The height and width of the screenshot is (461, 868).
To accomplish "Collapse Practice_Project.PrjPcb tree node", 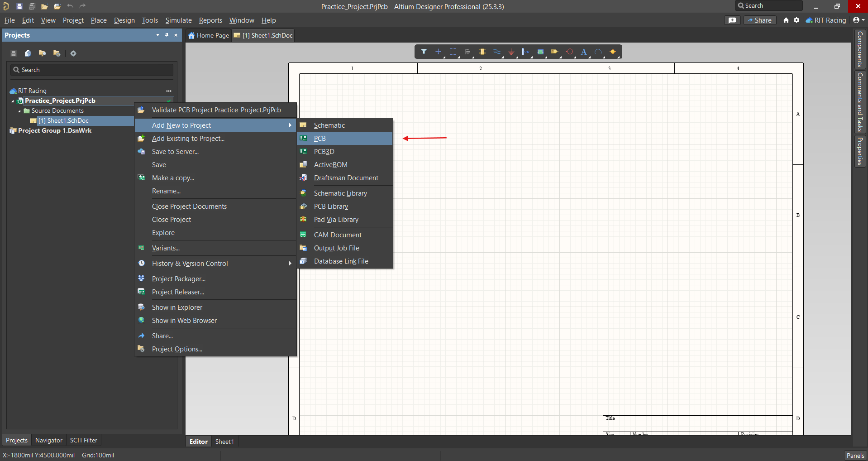I will click(13, 101).
